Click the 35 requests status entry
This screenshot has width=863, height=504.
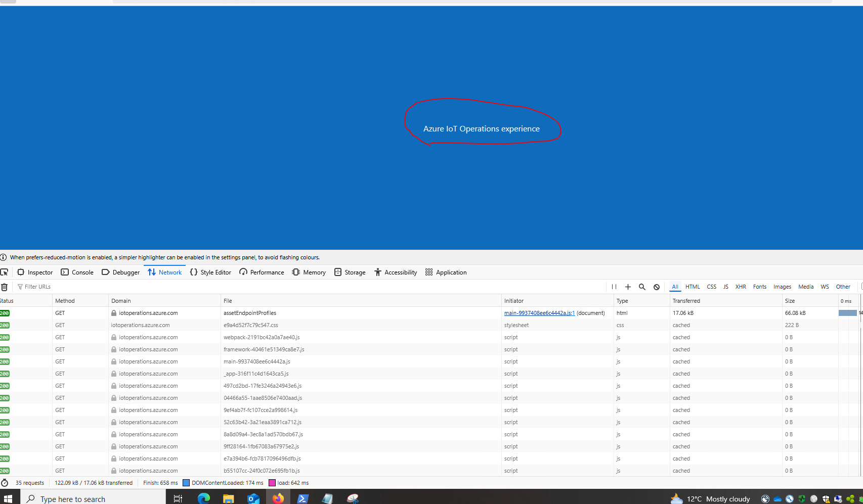point(30,483)
